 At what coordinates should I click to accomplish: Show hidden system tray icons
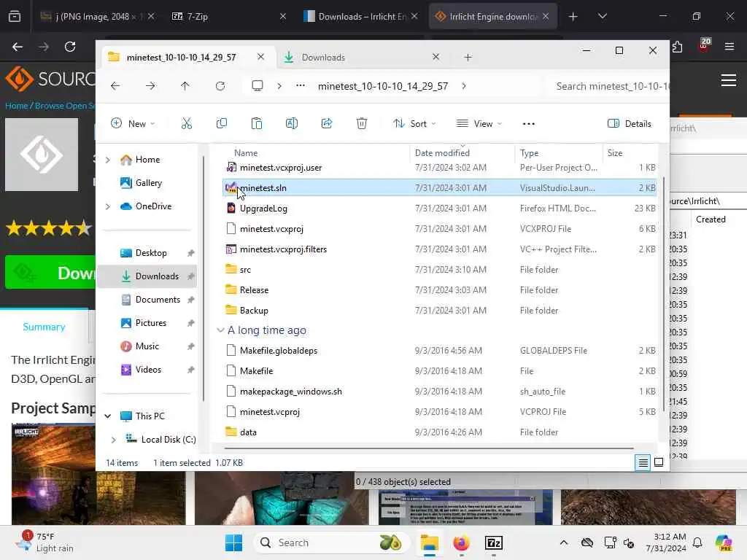coord(564,542)
